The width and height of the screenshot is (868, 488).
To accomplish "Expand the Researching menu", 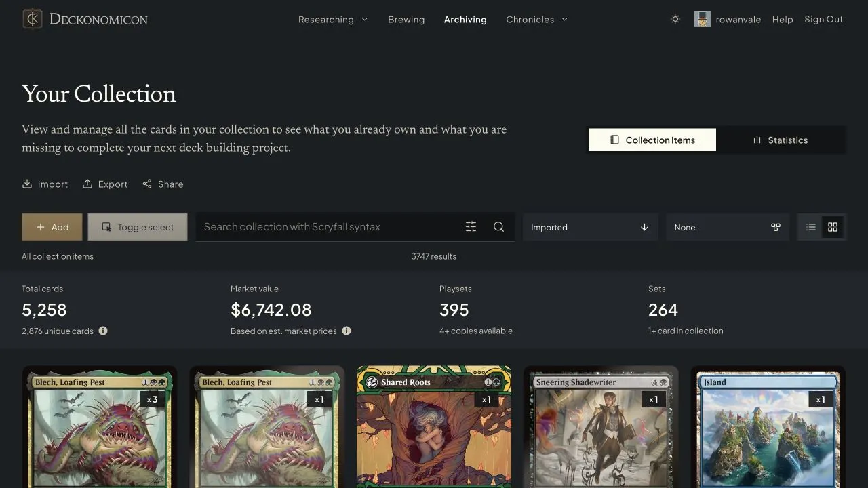I will pos(333,20).
